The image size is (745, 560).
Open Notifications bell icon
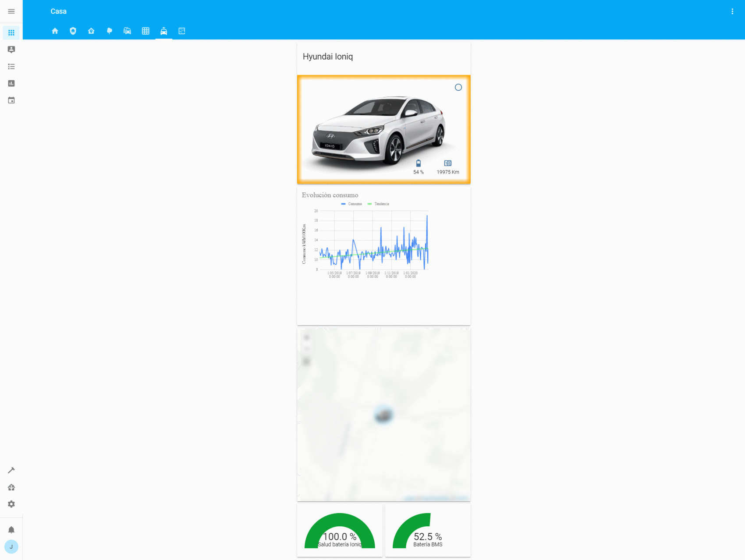coord(11,530)
